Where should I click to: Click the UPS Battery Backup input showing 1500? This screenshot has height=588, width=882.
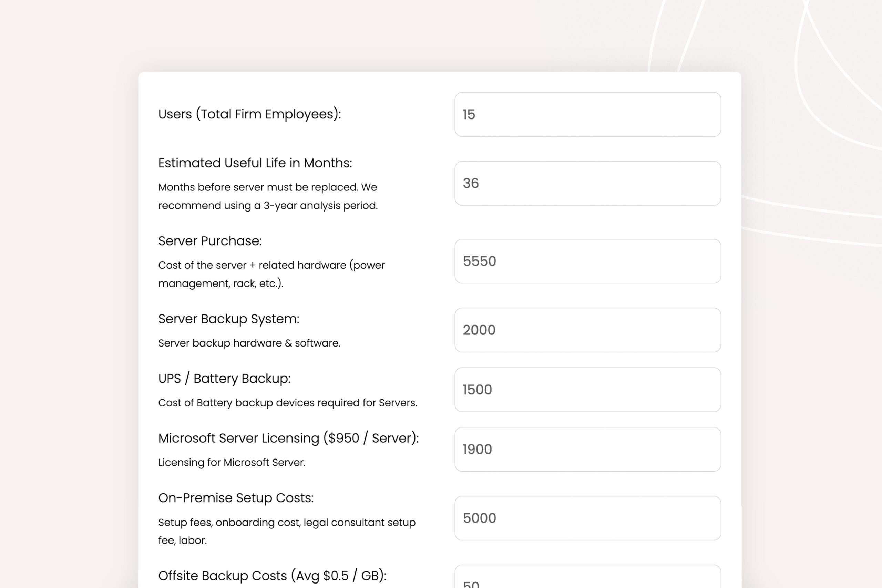(x=587, y=390)
